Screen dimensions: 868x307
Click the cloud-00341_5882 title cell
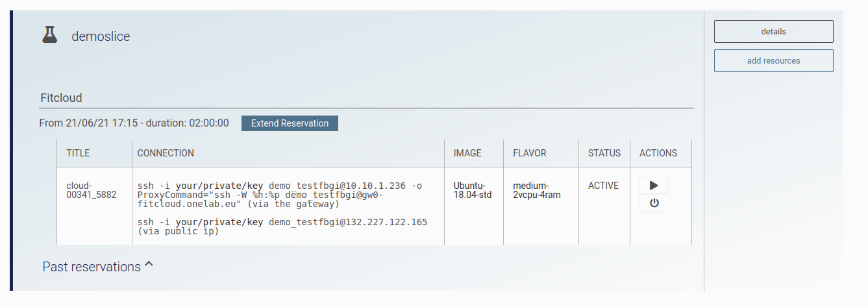pos(92,190)
